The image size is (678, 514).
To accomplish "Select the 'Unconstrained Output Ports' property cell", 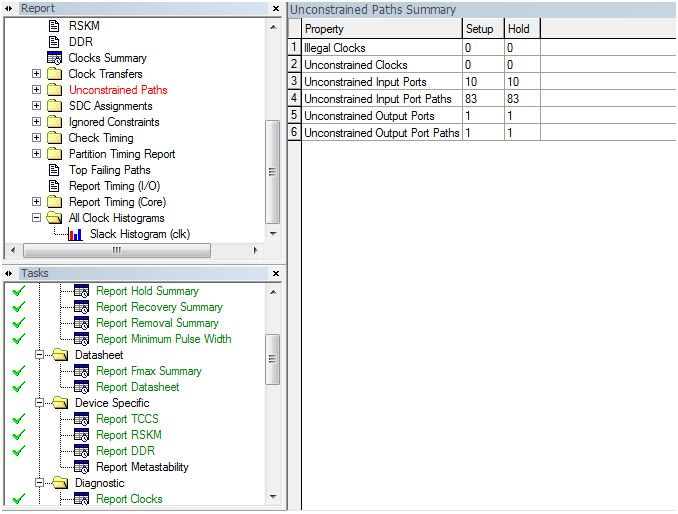I will click(x=382, y=116).
